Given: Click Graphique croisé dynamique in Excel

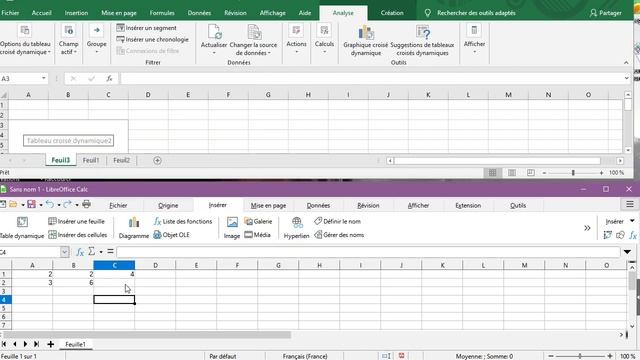Looking at the screenshot, I should pyautogui.click(x=365, y=40).
